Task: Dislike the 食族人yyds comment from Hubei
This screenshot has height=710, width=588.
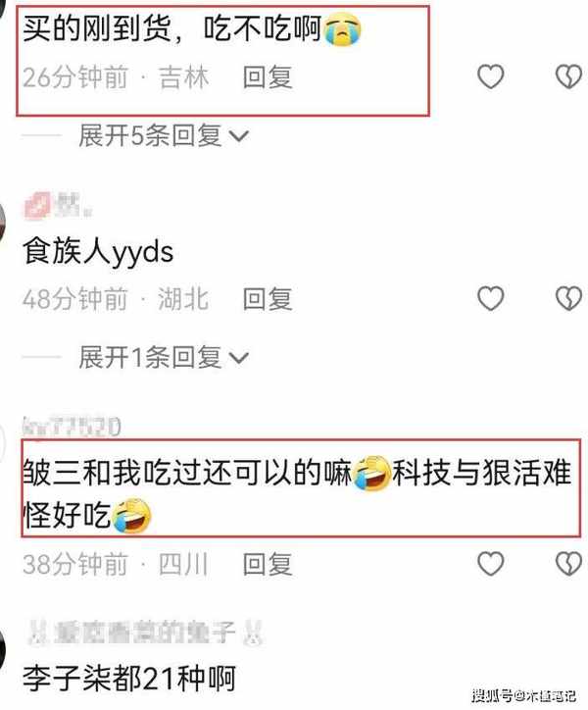Action: coord(569,298)
